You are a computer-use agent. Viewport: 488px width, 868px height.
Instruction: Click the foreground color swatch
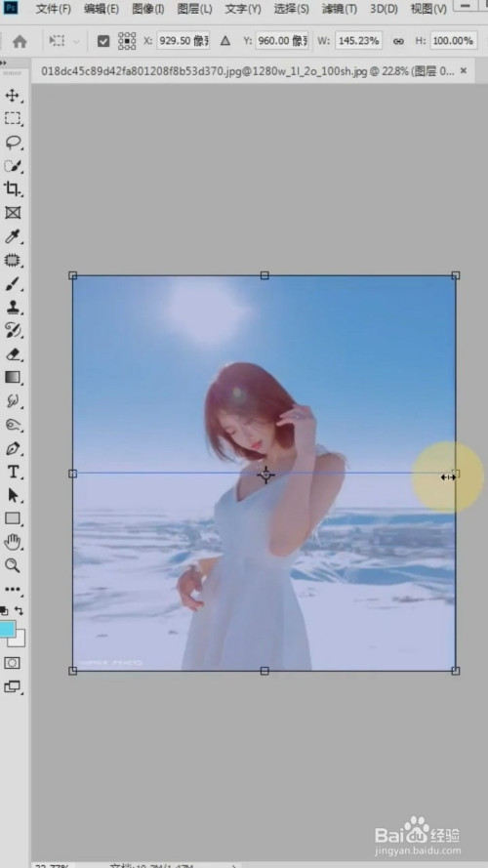click(7, 629)
